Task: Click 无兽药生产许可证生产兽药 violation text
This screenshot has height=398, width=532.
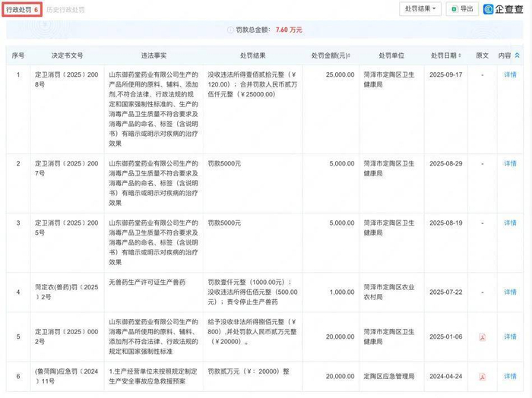Action: tap(147, 282)
